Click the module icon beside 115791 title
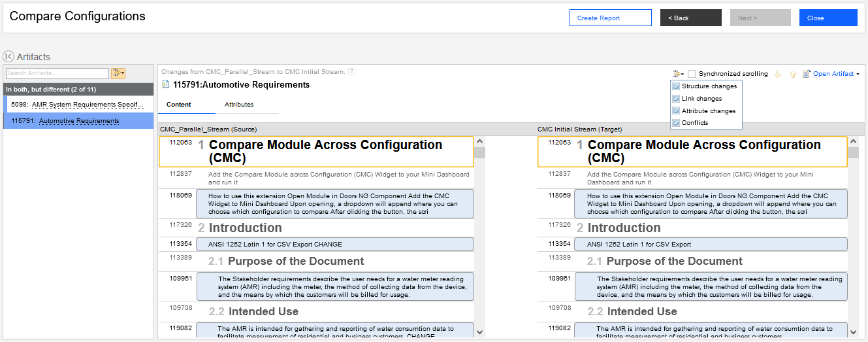Screen dimensions: 868x342 pos(166,84)
